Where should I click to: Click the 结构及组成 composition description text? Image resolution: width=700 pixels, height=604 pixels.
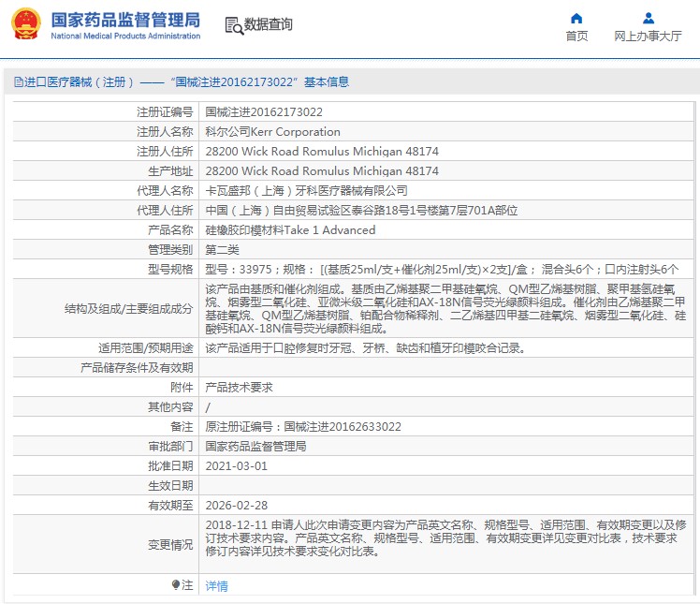445,309
